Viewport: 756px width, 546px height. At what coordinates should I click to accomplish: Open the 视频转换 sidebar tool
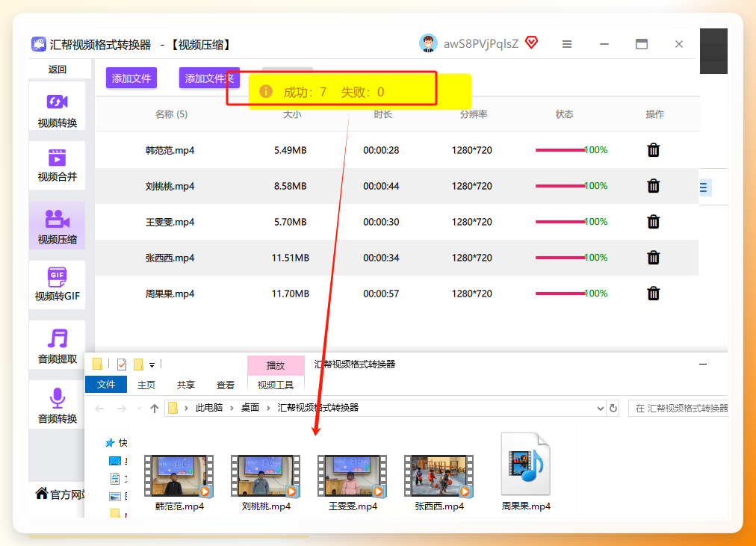click(57, 106)
